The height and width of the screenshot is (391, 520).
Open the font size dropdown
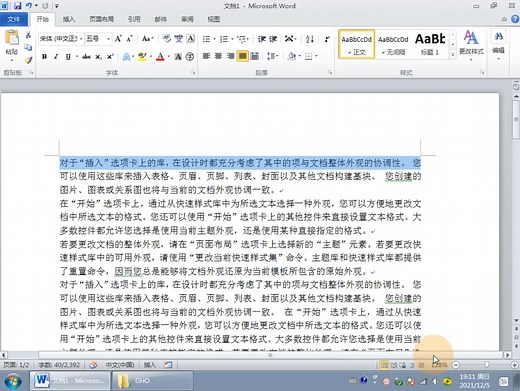pos(108,39)
